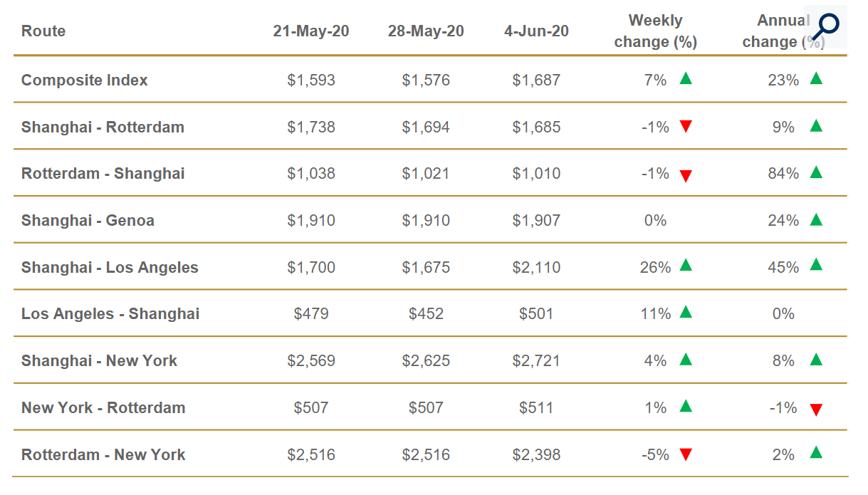Screen dimensions: 868x495
Task: Click the $479 Los Angeles - Shanghai value
Action: coord(311,314)
